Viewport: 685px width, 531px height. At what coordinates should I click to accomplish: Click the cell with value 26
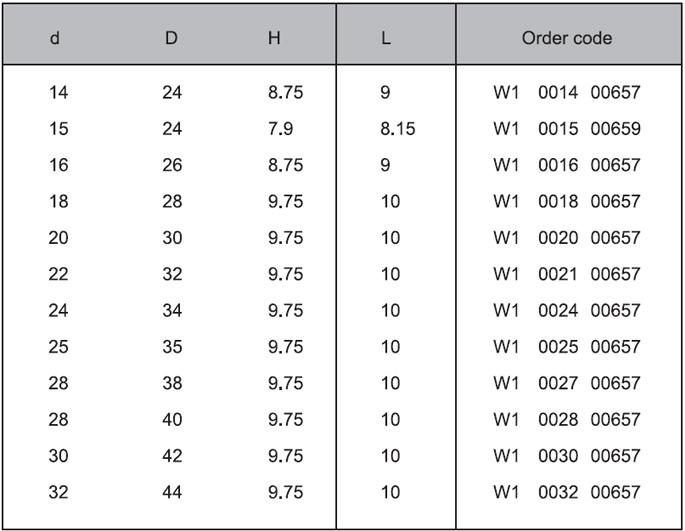pyautogui.click(x=172, y=165)
